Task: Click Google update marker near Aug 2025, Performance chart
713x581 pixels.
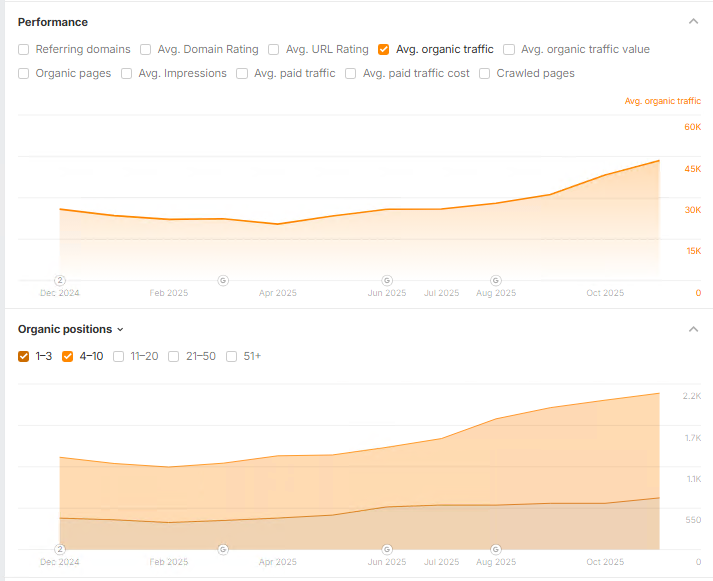Action: [496, 280]
